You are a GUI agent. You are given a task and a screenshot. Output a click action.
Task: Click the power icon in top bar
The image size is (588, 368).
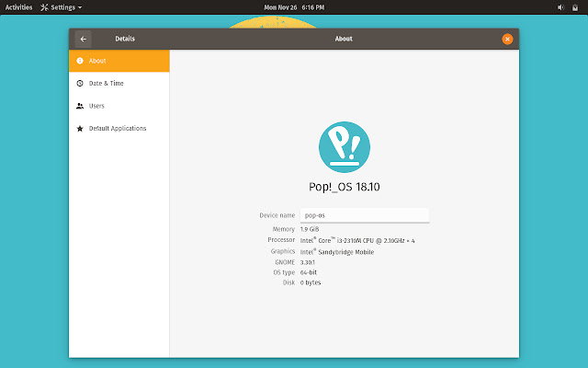click(575, 7)
